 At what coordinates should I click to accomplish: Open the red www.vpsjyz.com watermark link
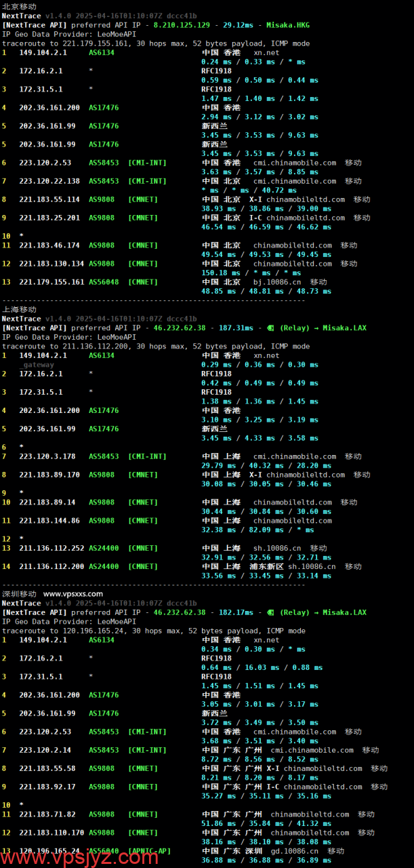coord(79,858)
